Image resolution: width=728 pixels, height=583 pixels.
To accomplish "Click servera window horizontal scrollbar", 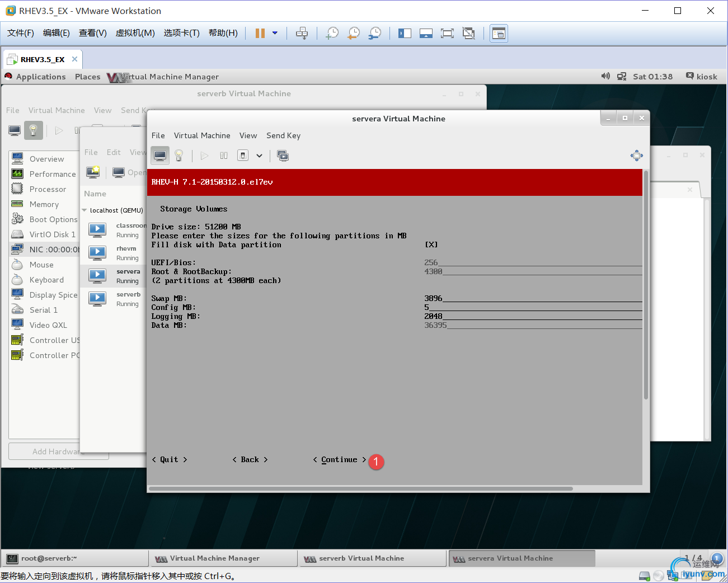I will pos(361,488).
